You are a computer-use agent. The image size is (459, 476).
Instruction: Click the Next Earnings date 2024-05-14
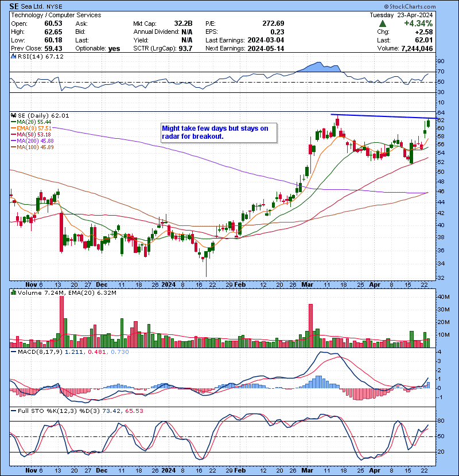266,49
